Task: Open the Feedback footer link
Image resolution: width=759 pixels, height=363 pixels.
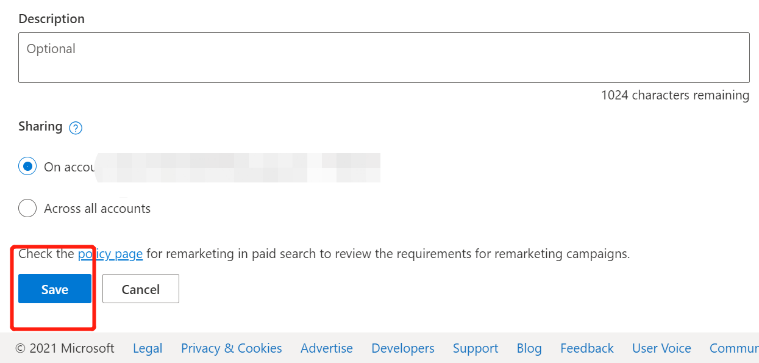Action: coord(587,348)
